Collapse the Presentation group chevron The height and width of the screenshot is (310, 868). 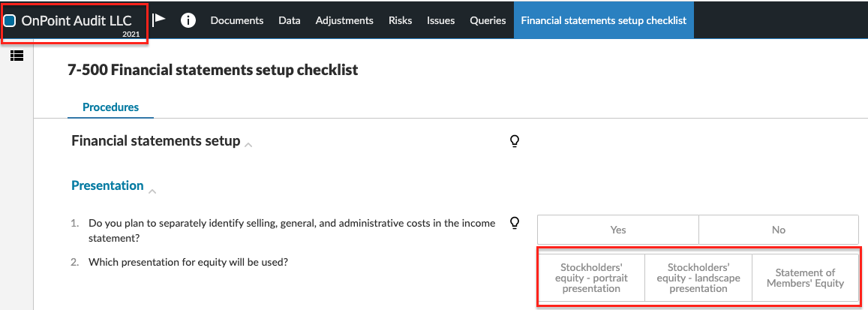pos(152,191)
